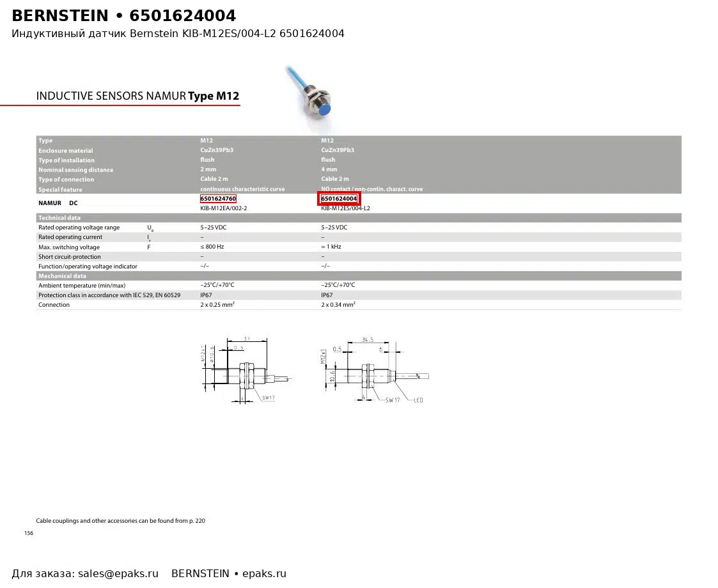Click the Technical data section header

(x=59, y=218)
